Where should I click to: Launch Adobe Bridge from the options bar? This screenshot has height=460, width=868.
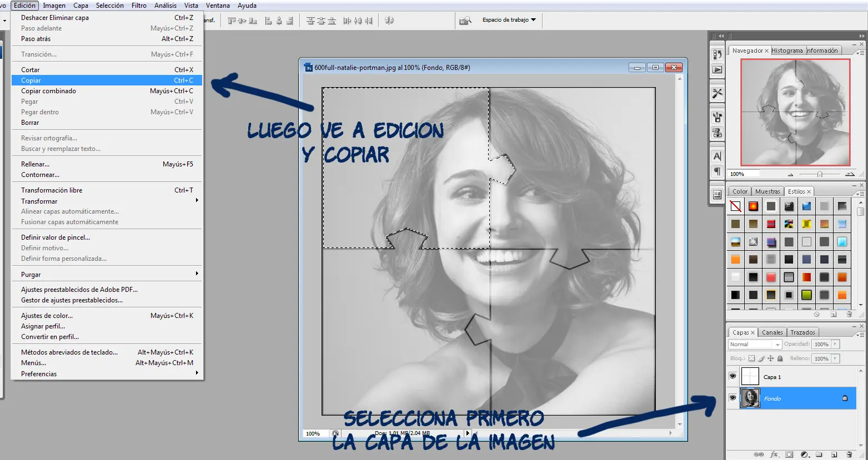coord(465,20)
